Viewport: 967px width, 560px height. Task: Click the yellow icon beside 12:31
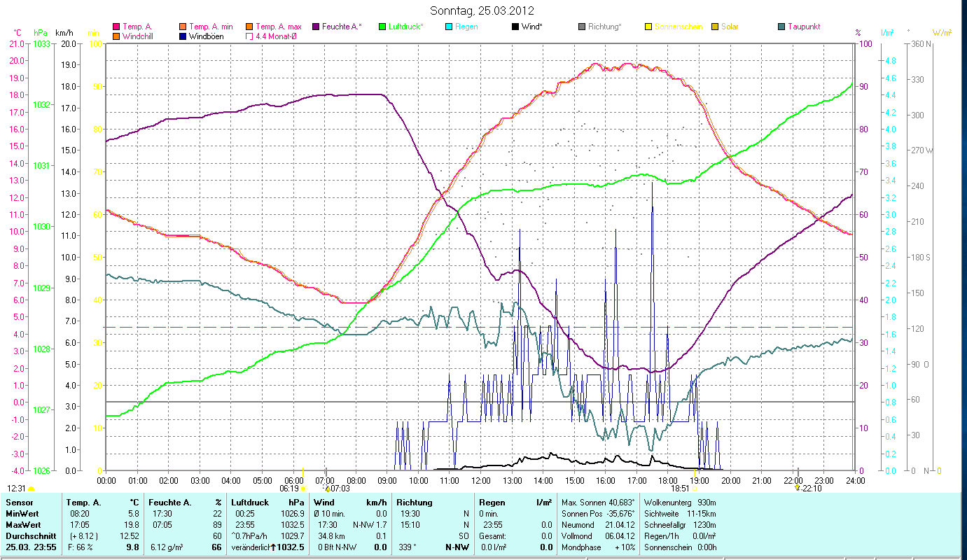[x=32, y=488]
